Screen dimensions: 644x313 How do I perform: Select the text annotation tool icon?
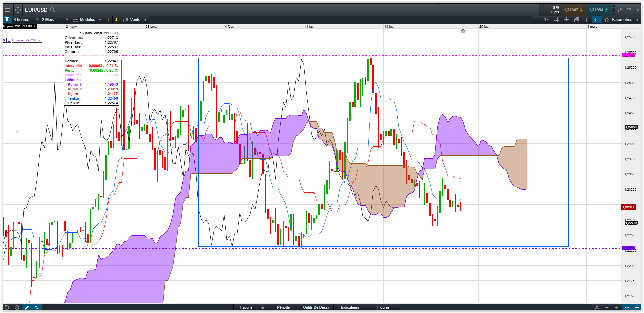[x=547, y=20]
